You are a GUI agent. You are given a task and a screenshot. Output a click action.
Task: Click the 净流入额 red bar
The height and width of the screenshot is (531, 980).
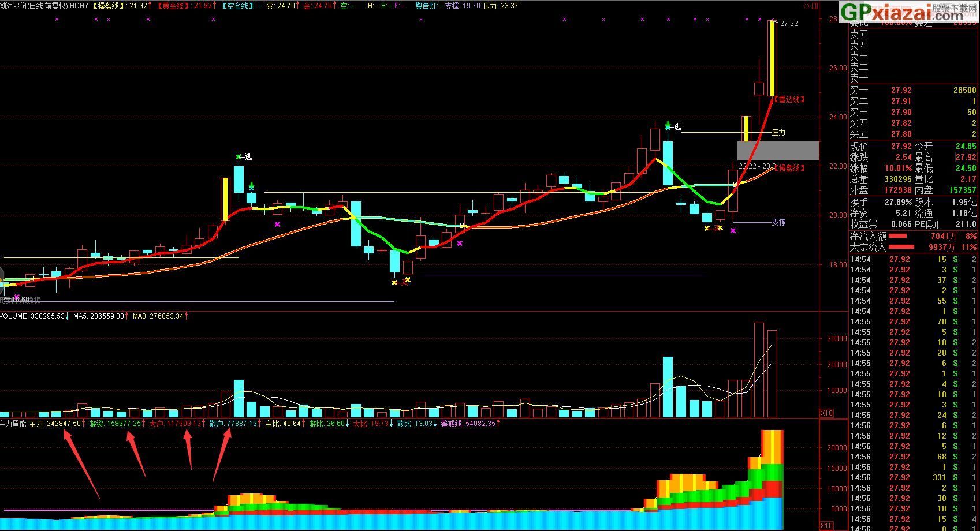(897, 236)
